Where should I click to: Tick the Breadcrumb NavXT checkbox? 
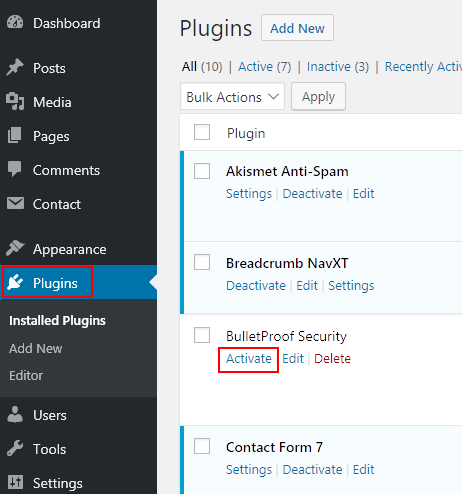(202, 262)
